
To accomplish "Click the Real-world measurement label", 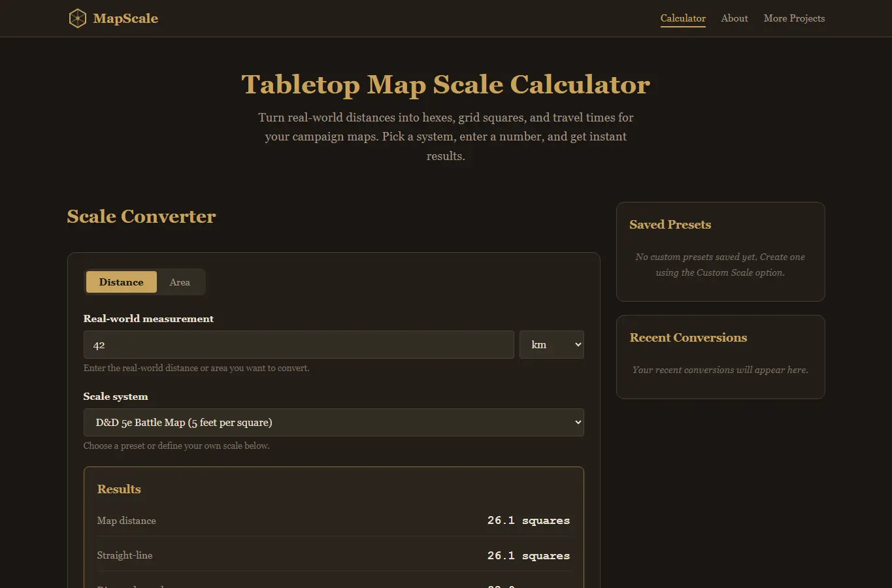I will [x=148, y=319].
